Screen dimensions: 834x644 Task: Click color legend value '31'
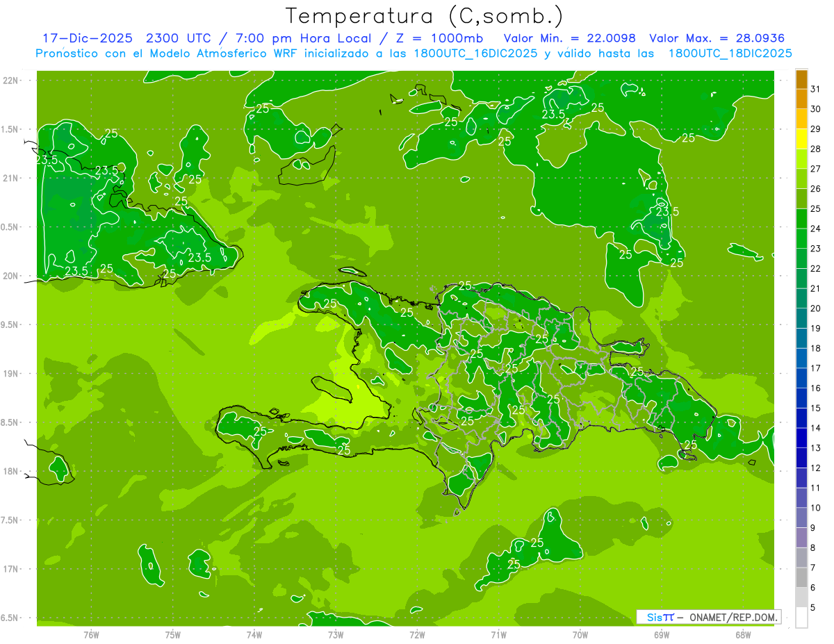pyautogui.click(x=816, y=88)
